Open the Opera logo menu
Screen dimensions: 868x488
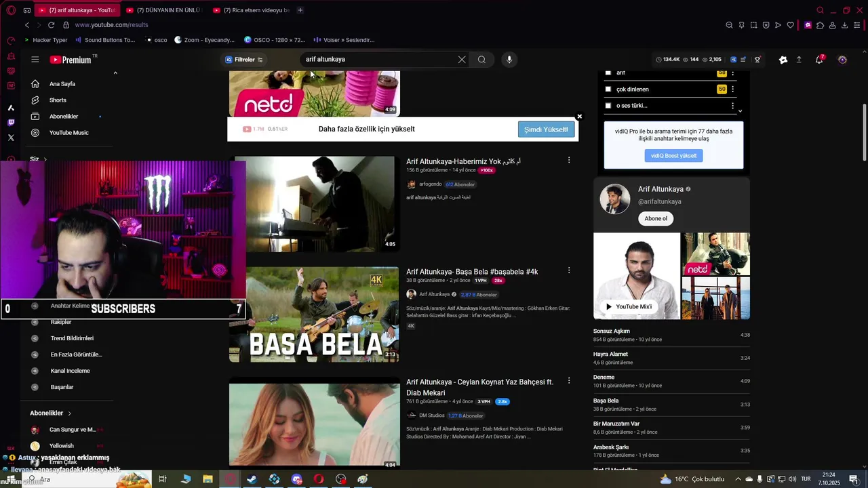[11, 10]
